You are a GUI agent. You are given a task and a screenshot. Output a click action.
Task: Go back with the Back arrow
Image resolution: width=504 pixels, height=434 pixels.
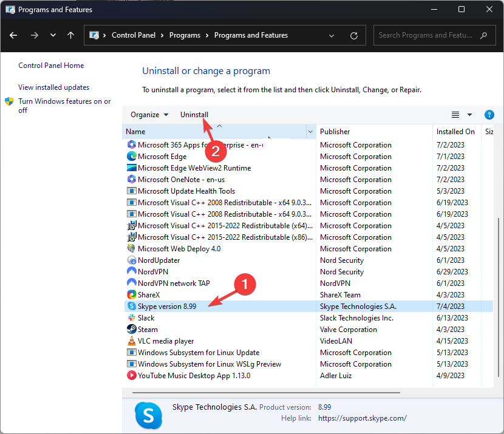13,35
